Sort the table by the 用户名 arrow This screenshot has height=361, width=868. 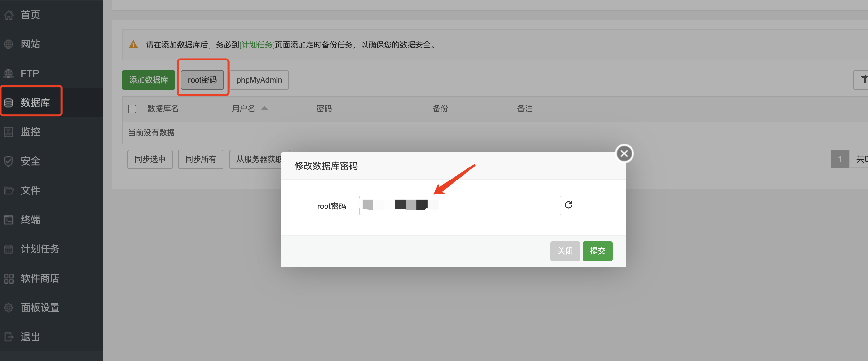coord(264,108)
